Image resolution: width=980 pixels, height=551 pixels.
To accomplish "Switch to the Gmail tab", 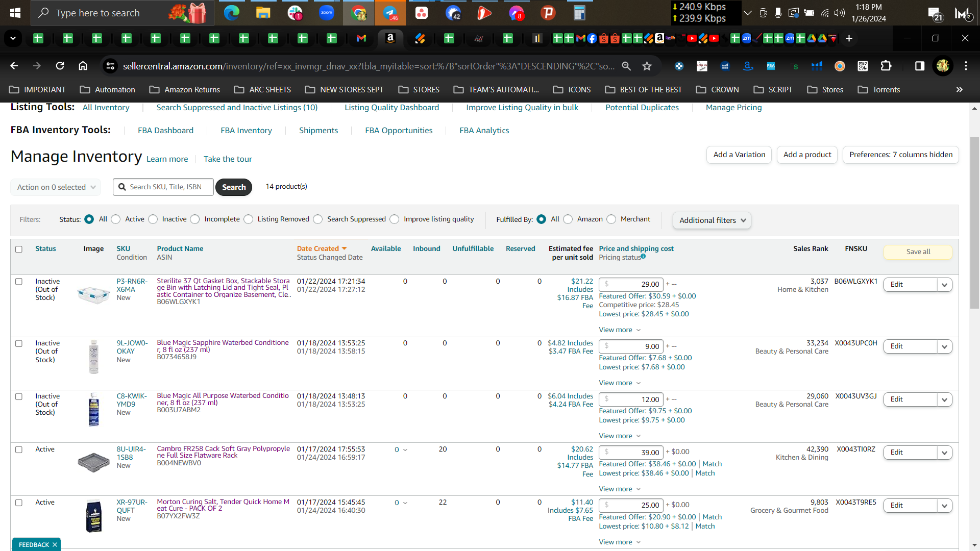I will (x=361, y=38).
